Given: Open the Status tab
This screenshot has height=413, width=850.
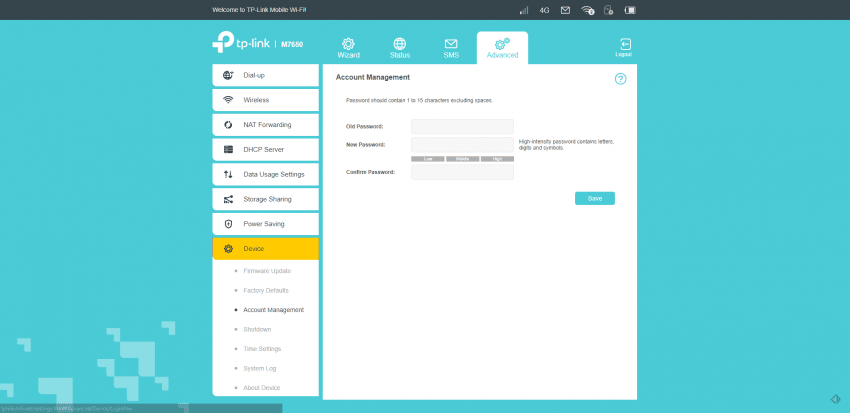Looking at the screenshot, I should [x=400, y=48].
